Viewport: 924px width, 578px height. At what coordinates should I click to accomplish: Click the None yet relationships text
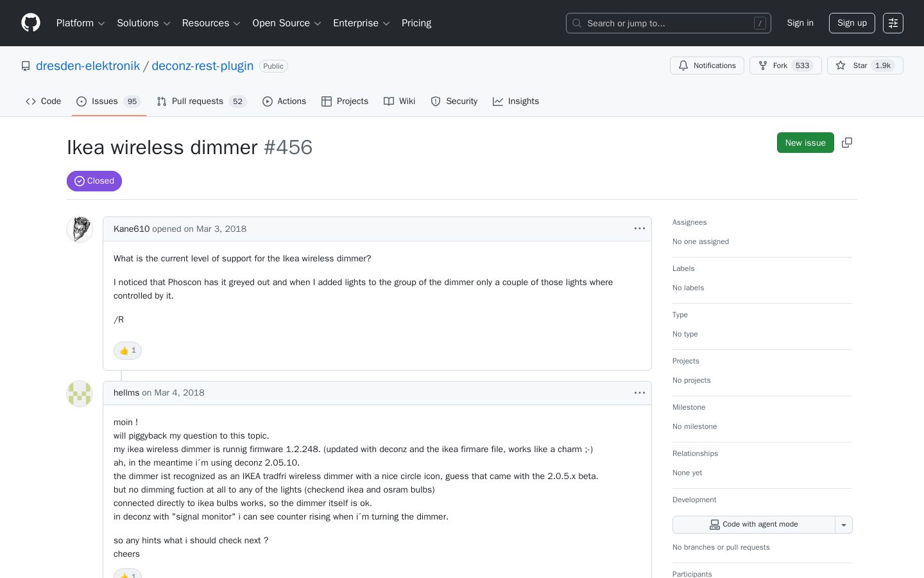687,473
